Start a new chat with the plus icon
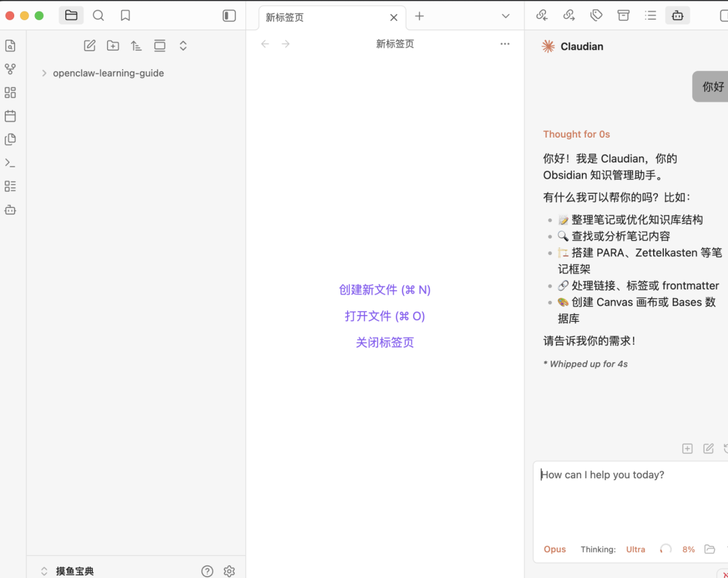This screenshot has width=728, height=578. pyautogui.click(x=687, y=448)
